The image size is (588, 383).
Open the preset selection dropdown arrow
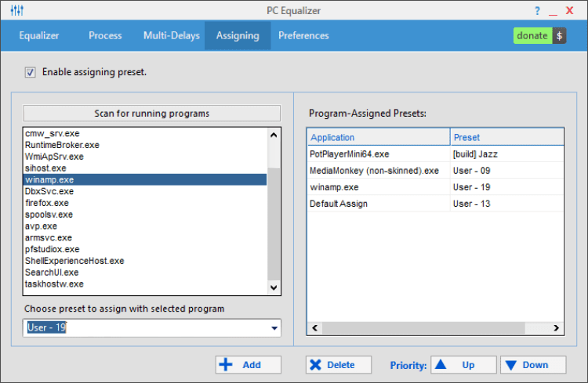274,328
